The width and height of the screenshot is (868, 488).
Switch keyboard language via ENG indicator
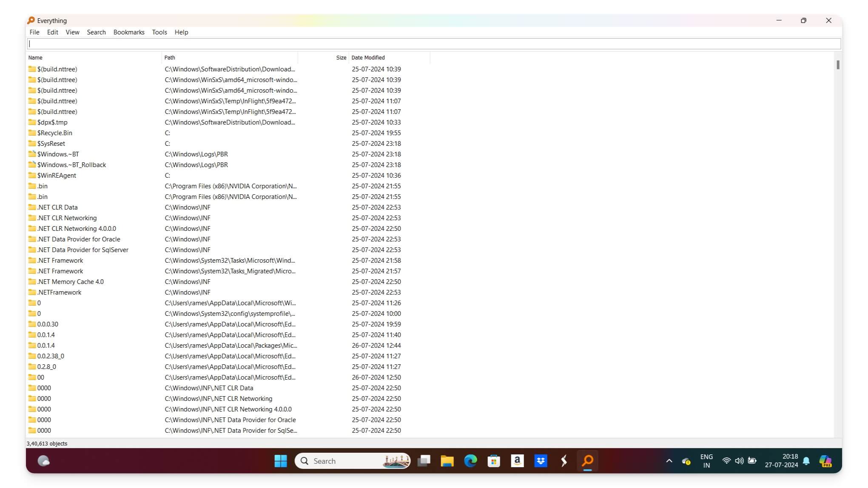pos(706,460)
